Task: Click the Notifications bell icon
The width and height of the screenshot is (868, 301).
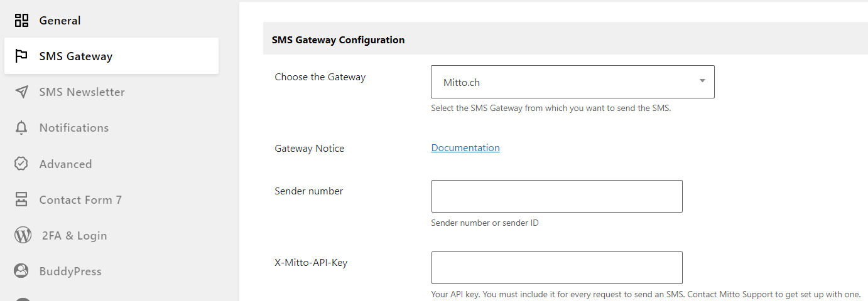Action: coord(21,128)
